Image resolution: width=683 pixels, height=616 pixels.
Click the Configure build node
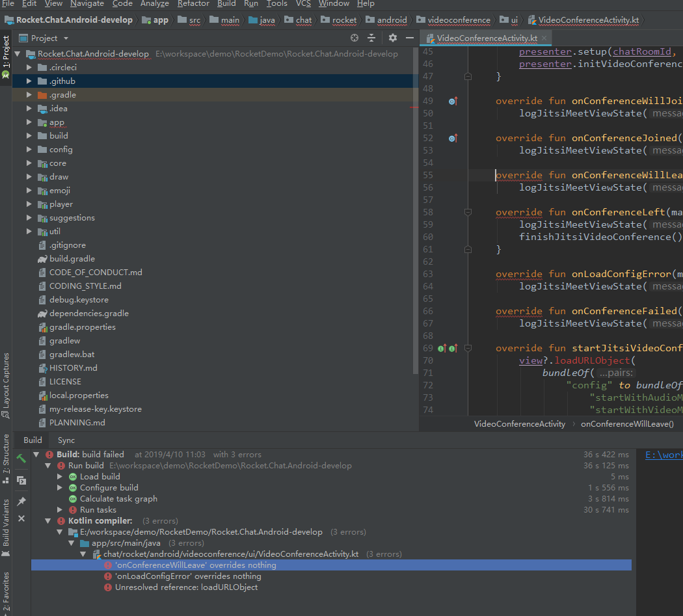click(109, 488)
